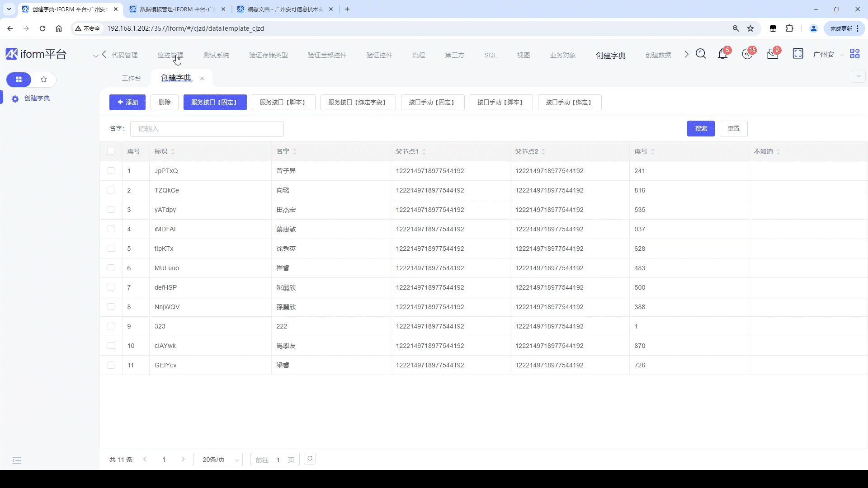Open notifications bell icon
Screen dimensions: 868x488
[x=722, y=55]
